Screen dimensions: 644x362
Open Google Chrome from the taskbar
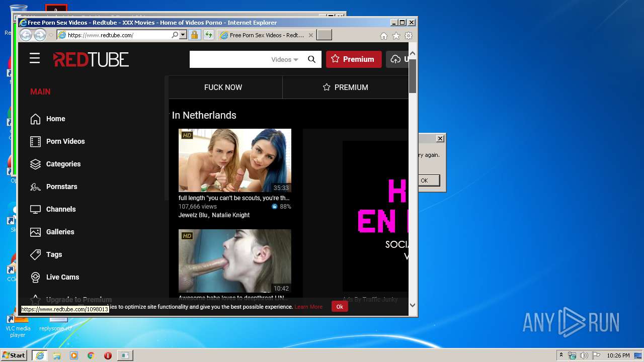click(x=91, y=355)
